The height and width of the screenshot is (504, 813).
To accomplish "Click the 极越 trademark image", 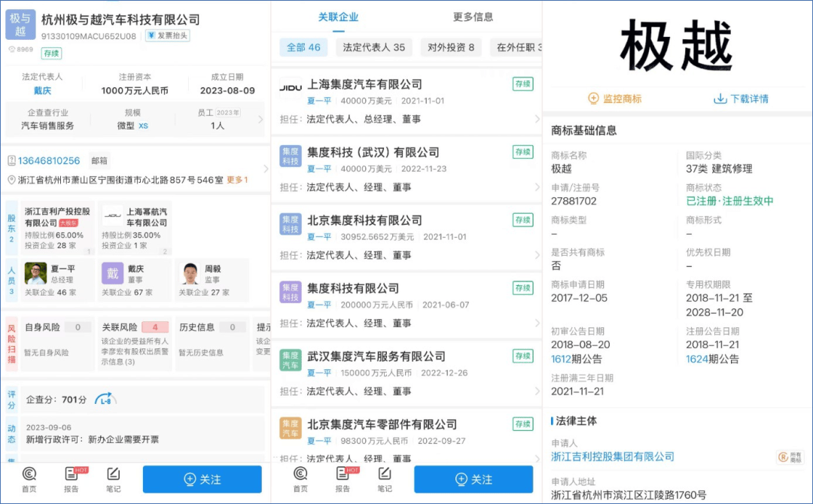I will tap(675, 45).
